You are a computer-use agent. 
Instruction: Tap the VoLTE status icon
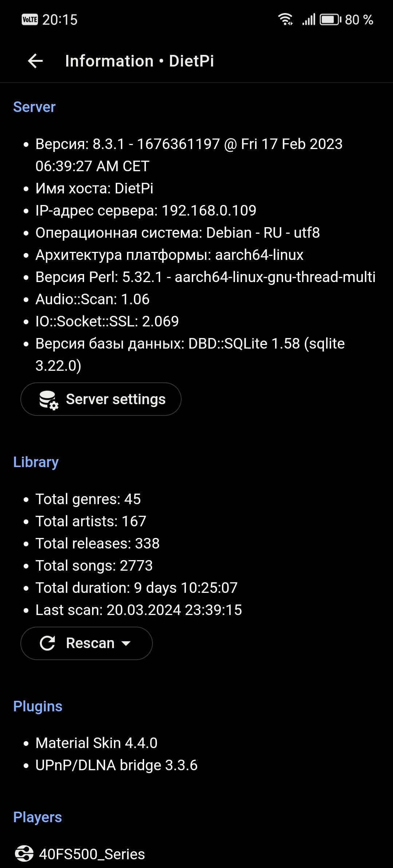[x=30, y=19]
